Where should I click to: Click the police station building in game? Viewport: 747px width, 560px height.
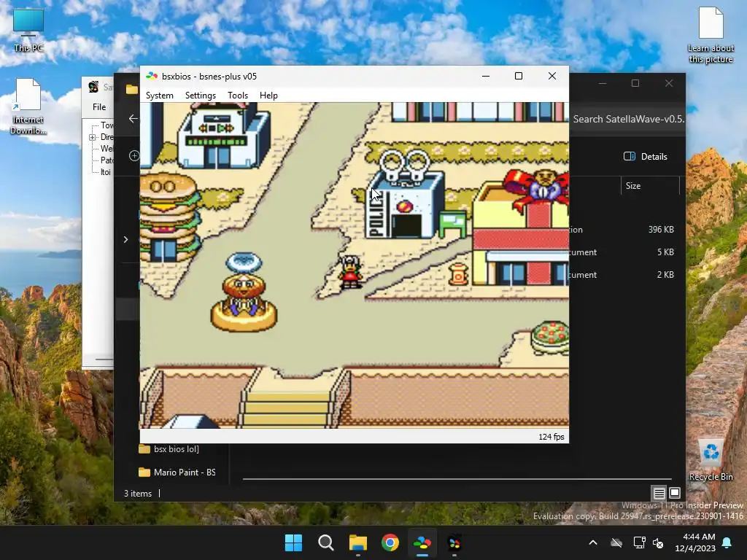(x=404, y=195)
